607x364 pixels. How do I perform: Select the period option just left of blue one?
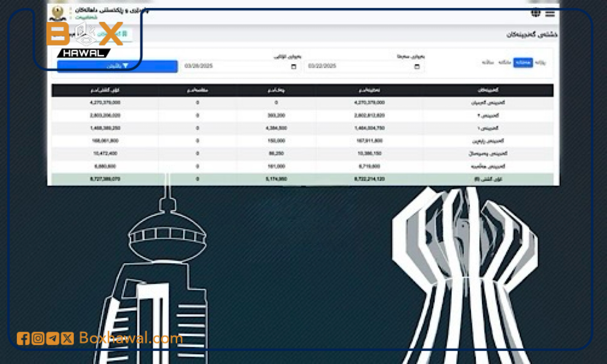[504, 62]
